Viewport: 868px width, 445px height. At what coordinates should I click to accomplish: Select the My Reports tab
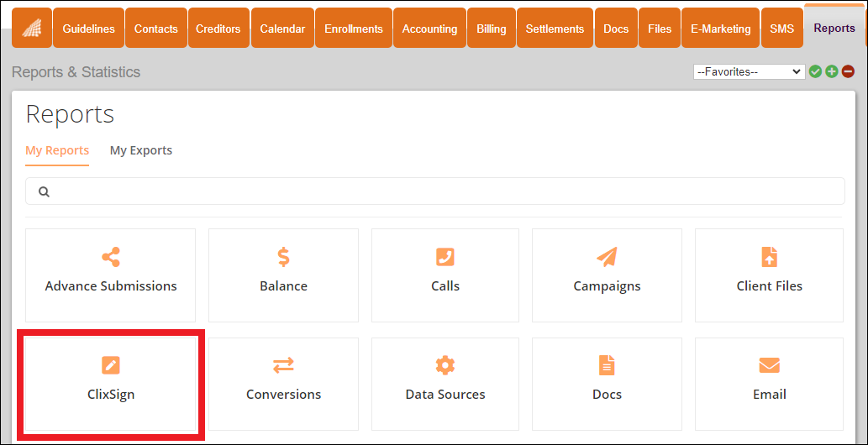pyautogui.click(x=57, y=150)
